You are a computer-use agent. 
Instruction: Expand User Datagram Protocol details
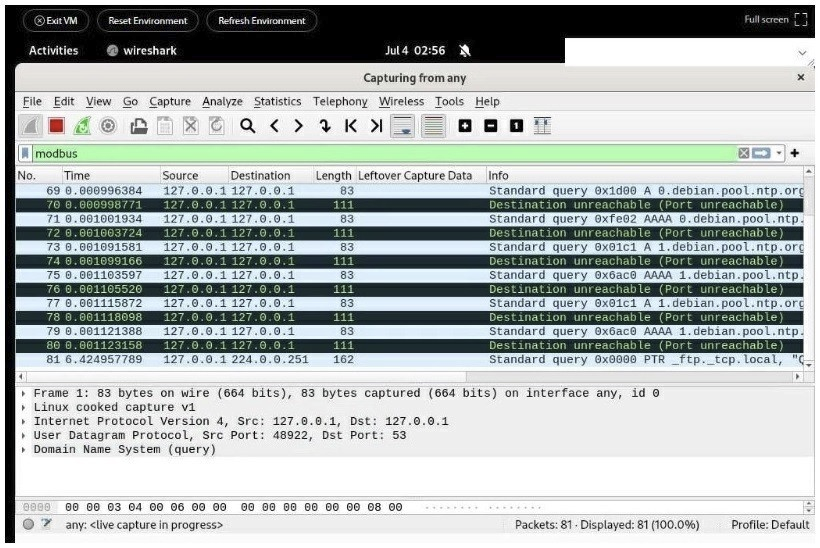[x=24, y=436]
